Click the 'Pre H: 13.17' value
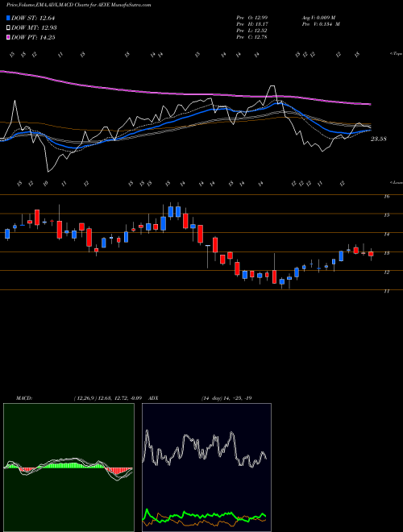Image resolution: width=403 pixels, height=532 pixels. (x=252, y=24)
